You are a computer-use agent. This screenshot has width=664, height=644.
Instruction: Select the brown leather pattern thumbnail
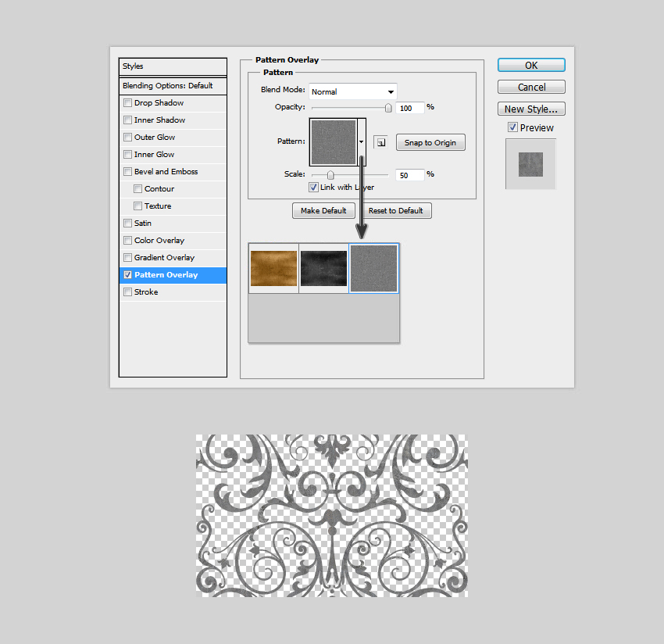click(273, 268)
